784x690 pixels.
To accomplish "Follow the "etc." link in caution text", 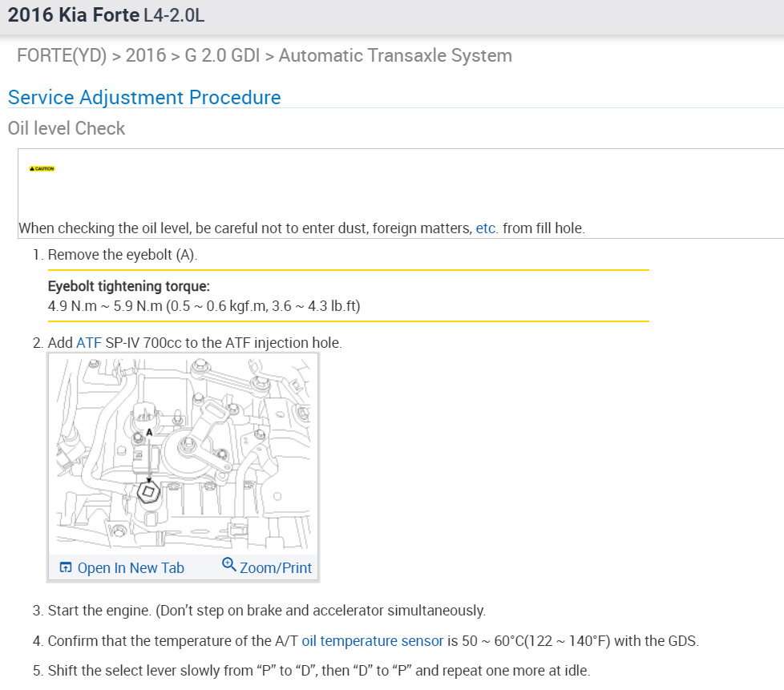I will (487, 228).
